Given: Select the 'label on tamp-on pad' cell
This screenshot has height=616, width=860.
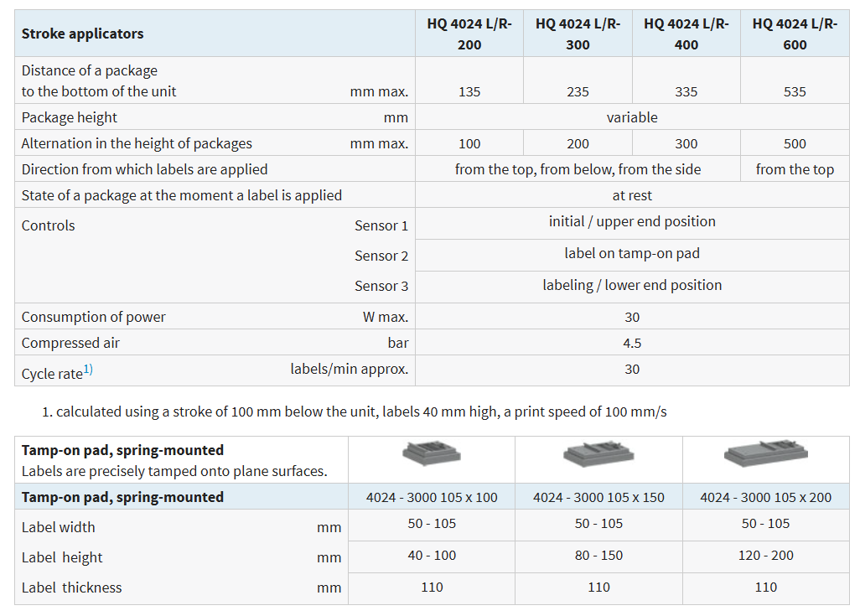Looking at the screenshot, I should coord(632,253).
